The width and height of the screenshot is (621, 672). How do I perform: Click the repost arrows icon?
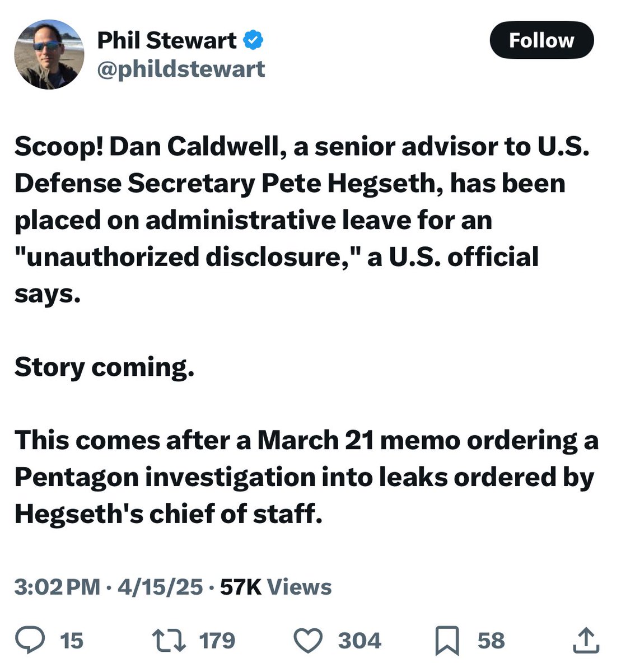[x=170, y=641]
